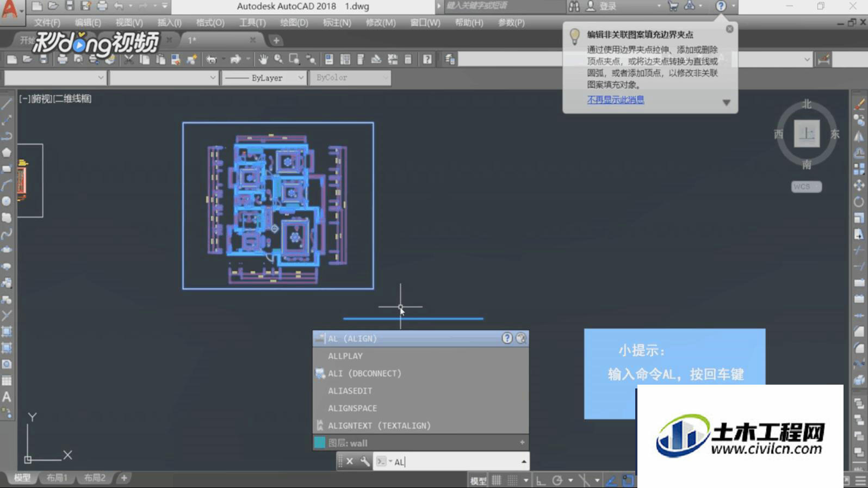This screenshot has height=488, width=868.
Task: Click the Zoom Realtime magnifier icon
Action: pos(278,59)
